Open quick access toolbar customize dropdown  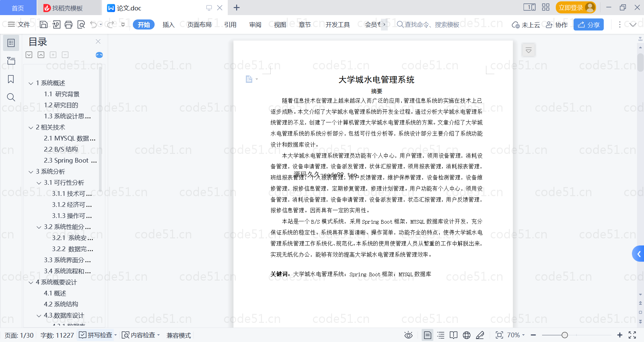pyautogui.click(x=123, y=24)
